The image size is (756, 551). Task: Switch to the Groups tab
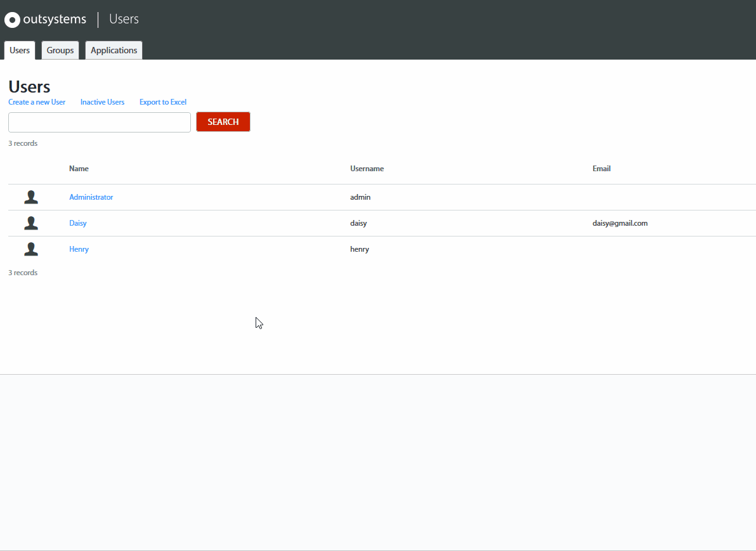60,50
